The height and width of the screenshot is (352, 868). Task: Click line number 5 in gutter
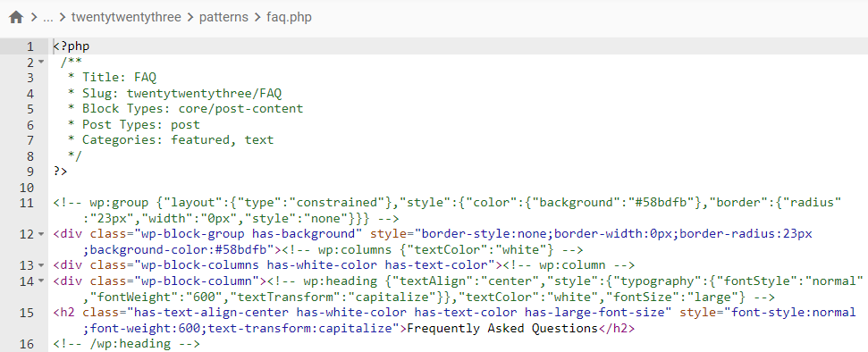click(29, 109)
